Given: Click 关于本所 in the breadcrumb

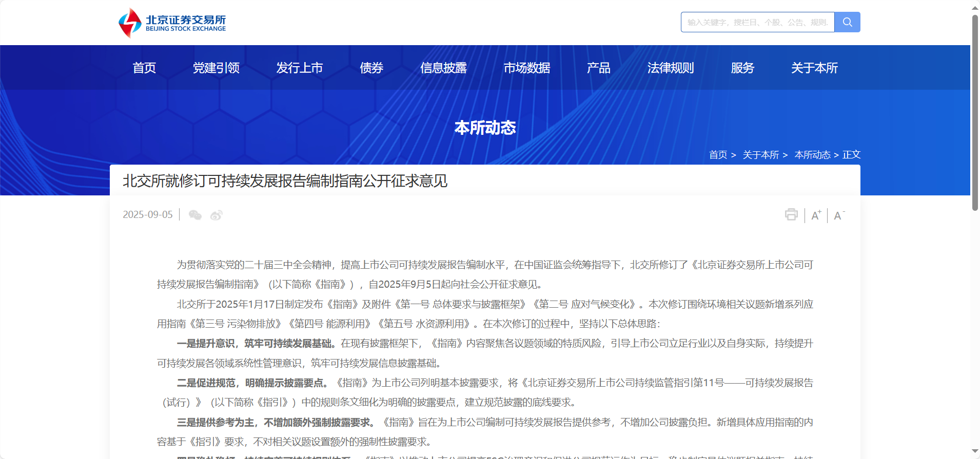Looking at the screenshot, I should tap(760, 155).
